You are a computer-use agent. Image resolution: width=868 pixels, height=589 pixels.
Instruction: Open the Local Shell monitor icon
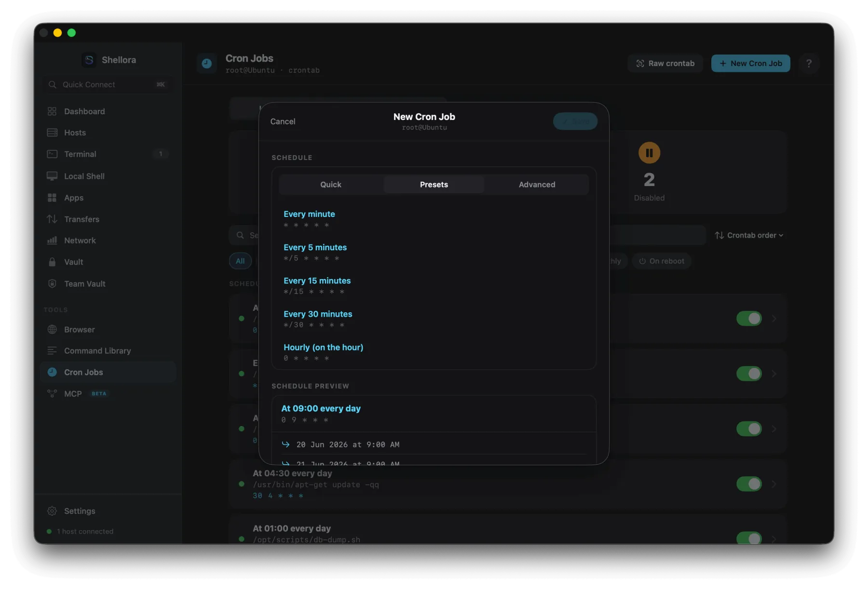pos(52,176)
